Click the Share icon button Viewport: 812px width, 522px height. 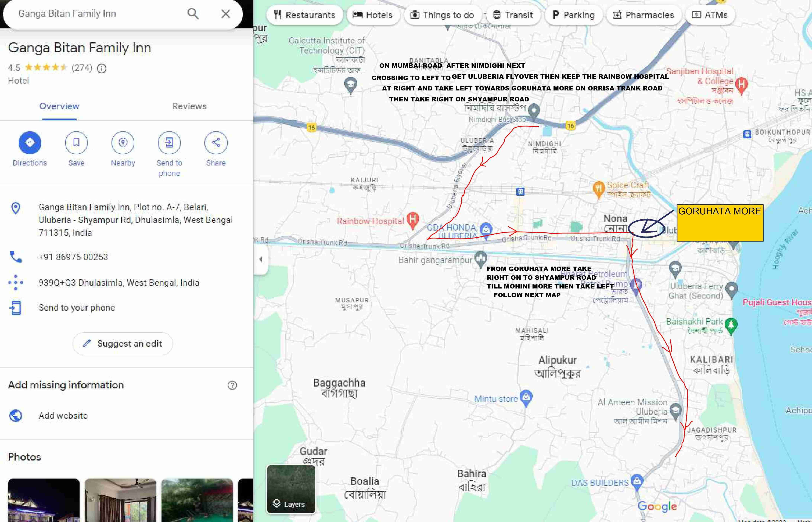point(216,143)
